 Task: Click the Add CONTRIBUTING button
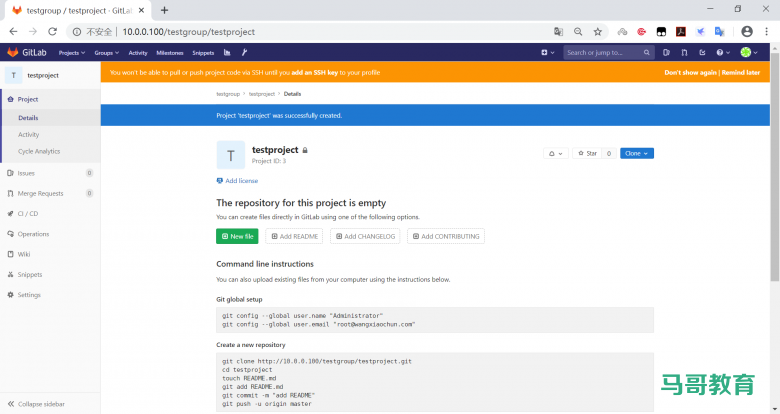pyautogui.click(x=446, y=236)
